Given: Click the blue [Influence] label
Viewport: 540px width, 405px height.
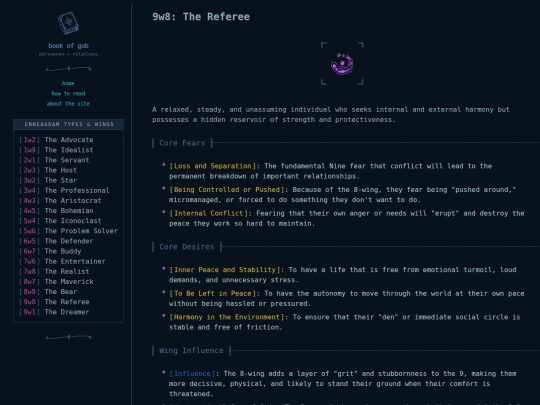Looking at the screenshot, I should [x=192, y=374].
